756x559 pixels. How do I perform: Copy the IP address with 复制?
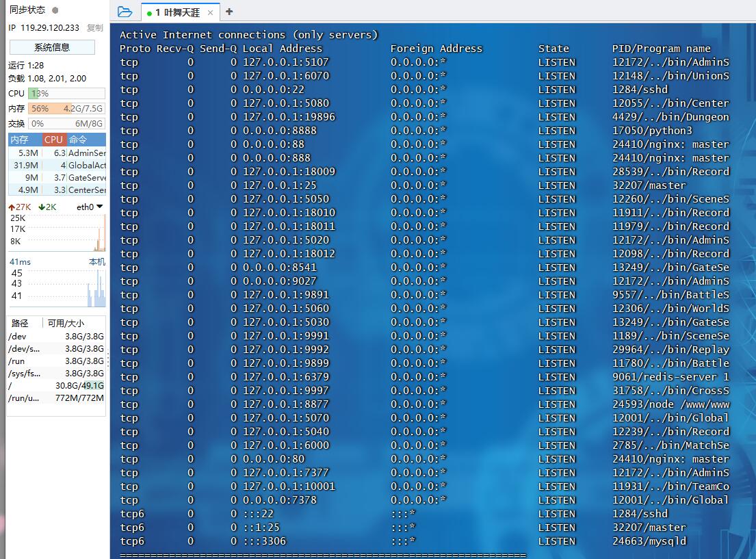point(95,28)
